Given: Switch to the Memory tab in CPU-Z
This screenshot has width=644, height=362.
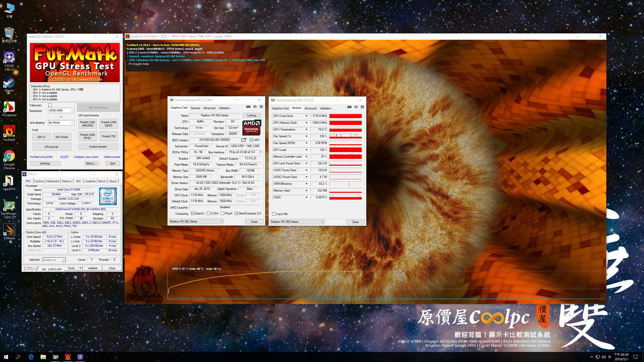Looking at the screenshot, I should (x=67, y=181).
